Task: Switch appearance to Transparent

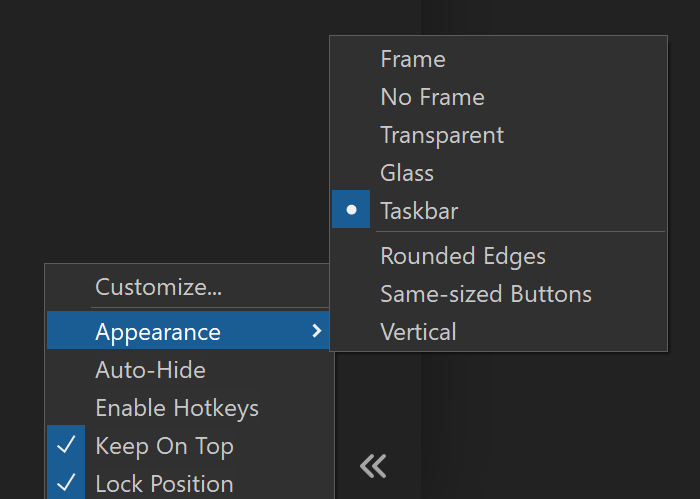Action: pyautogui.click(x=442, y=135)
